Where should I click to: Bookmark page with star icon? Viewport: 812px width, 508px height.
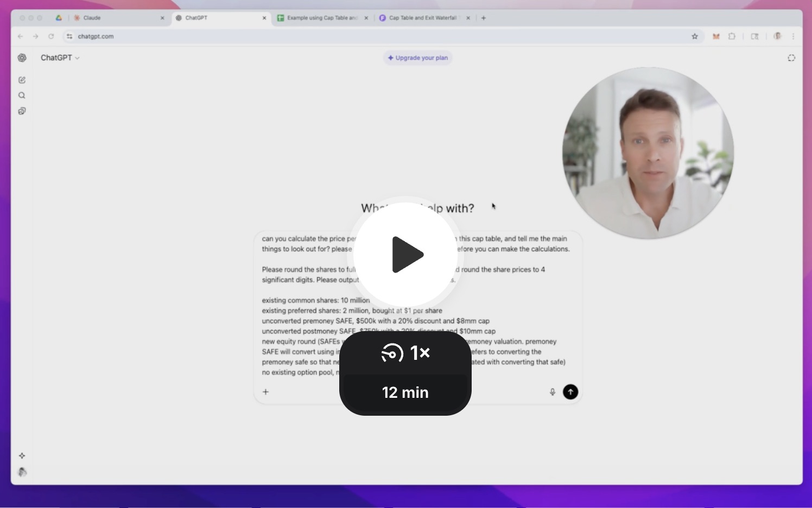tap(695, 36)
